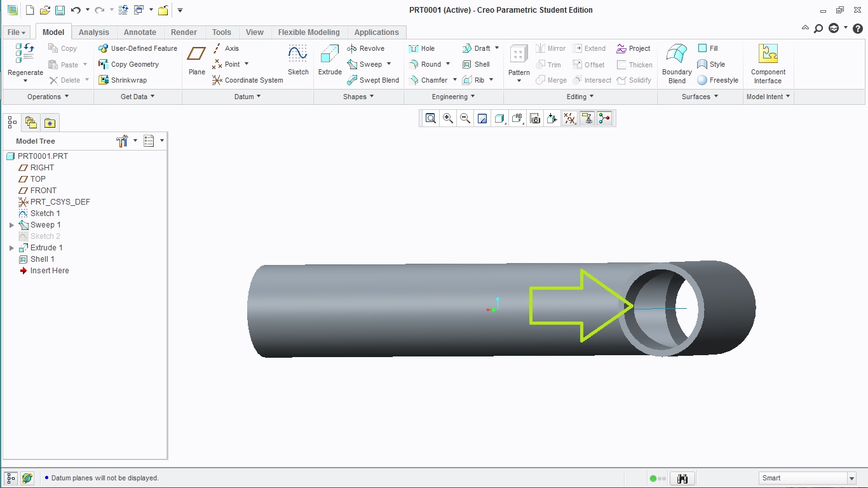Click the Regenerate icon
868x488 pixels.
click(x=25, y=53)
